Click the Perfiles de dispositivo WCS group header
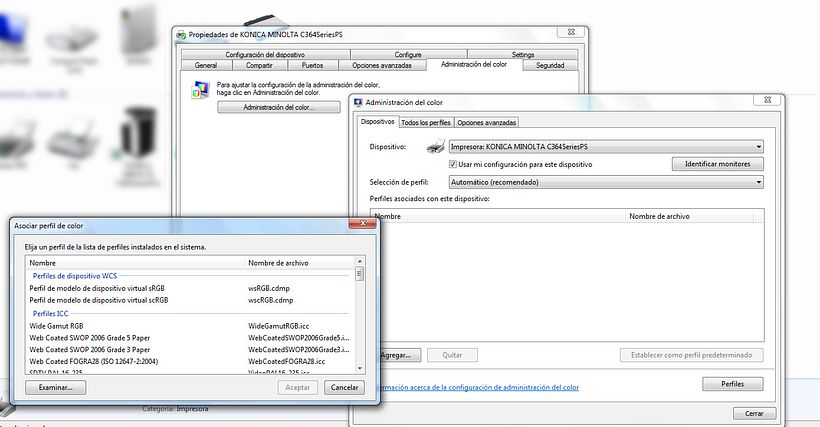 [75, 276]
